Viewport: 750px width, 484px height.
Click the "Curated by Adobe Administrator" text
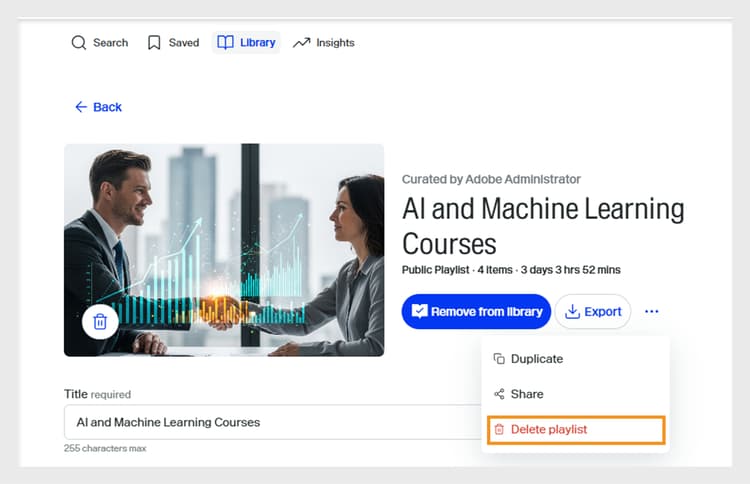491,179
